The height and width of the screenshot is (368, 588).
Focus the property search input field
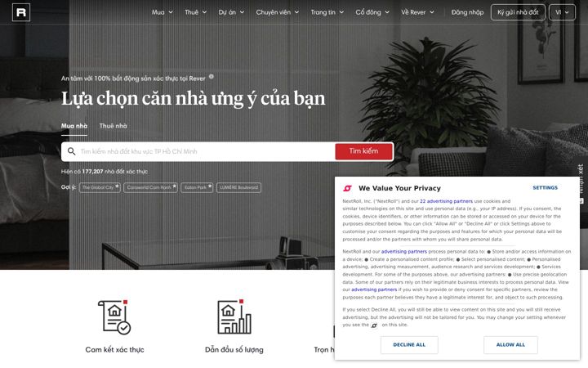207,151
